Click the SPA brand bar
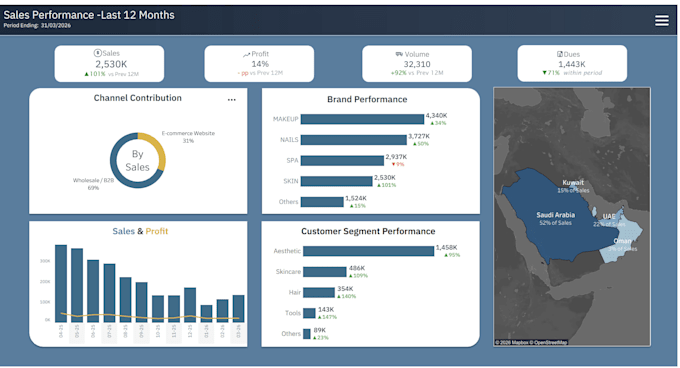680x368 pixels. 342,160
